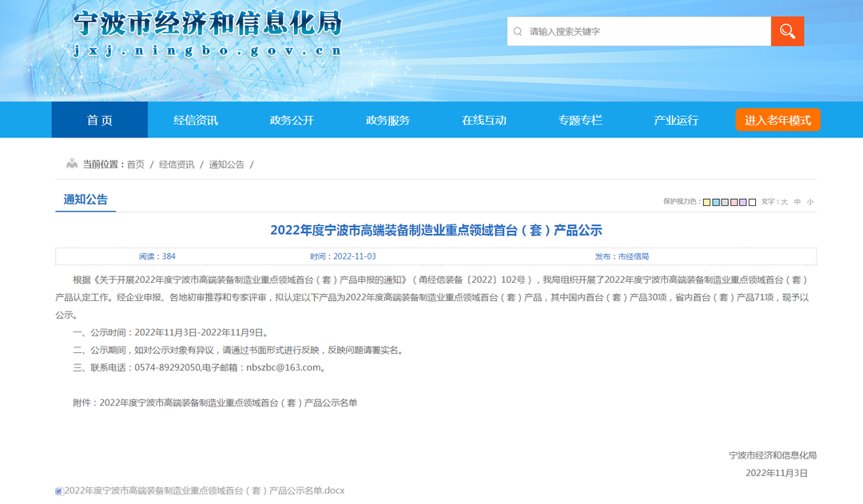Switch to 进入老年模式 elderly mode
Image resolution: width=863 pixels, height=504 pixels.
(x=777, y=120)
